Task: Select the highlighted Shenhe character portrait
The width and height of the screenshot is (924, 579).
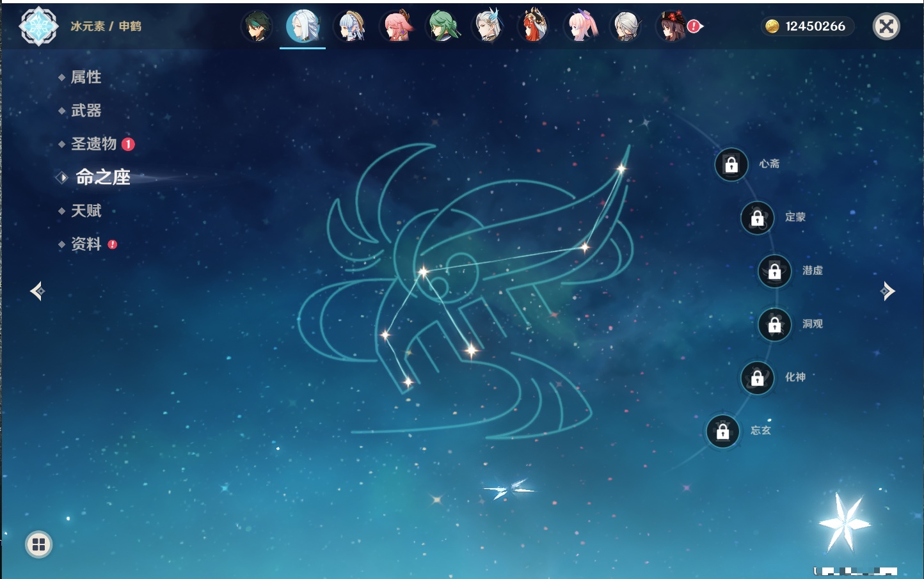Action: pyautogui.click(x=303, y=26)
